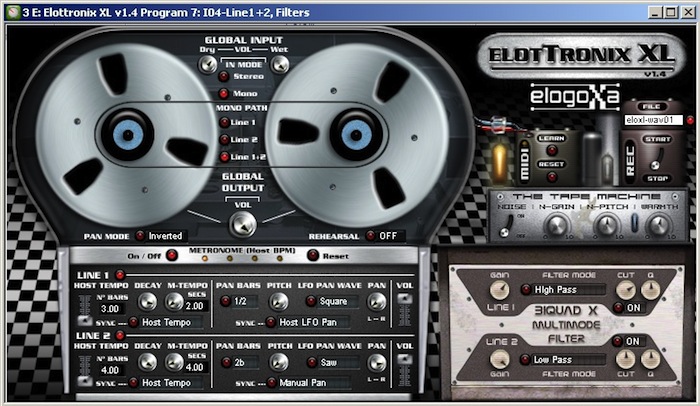
Task: Select Mono input mode LED
Action: (x=223, y=93)
